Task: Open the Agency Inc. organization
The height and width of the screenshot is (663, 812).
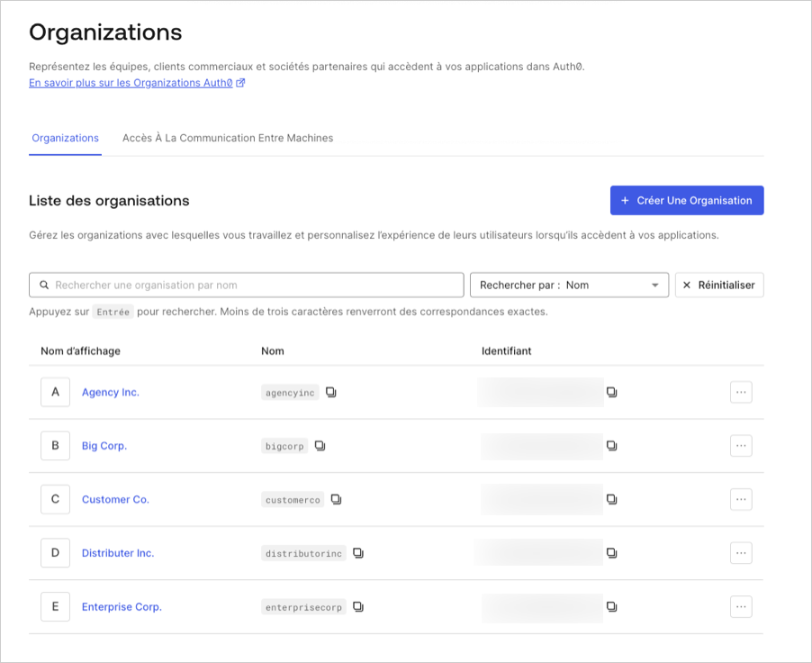Action: [x=111, y=393]
